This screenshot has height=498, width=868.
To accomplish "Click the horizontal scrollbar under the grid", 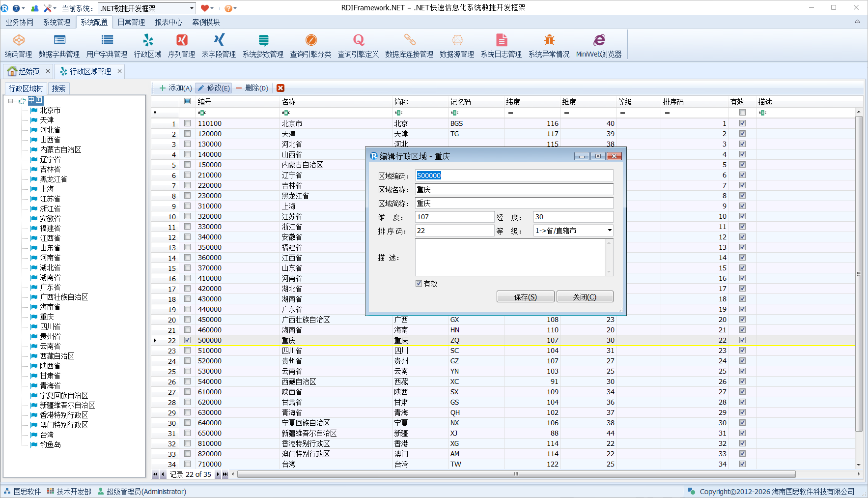I will pos(516,474).
